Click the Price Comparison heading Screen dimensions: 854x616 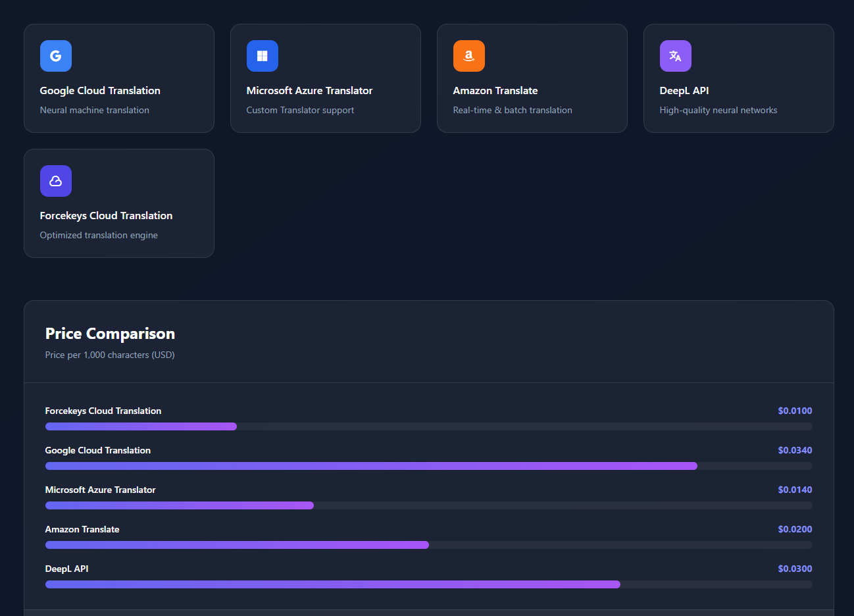(x=110, y=334)
